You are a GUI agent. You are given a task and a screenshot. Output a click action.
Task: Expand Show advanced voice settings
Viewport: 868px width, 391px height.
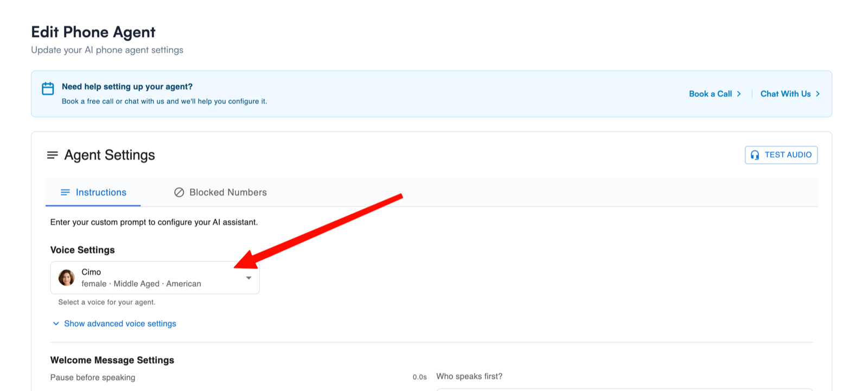(x=114, y=324)
